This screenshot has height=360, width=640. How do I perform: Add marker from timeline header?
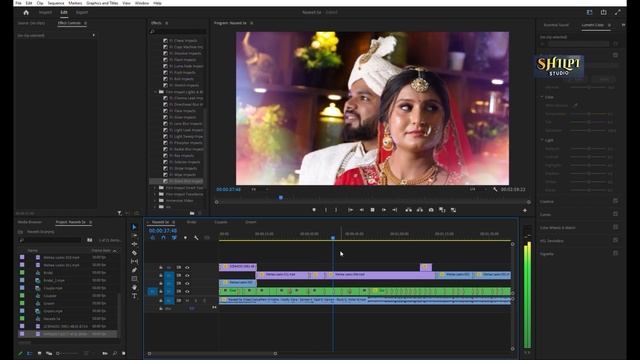(185, 238)
